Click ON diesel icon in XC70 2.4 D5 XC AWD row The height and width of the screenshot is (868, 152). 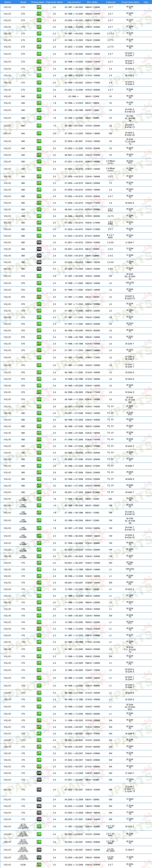[x=39, y=850]
